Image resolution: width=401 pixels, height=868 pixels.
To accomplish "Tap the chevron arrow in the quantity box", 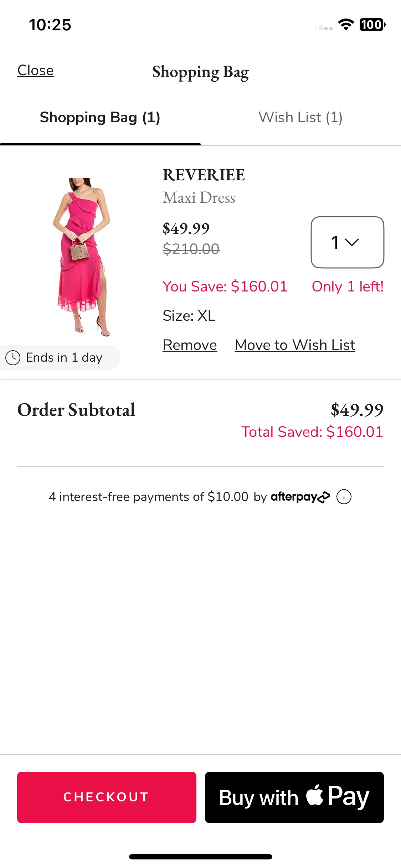I will [x=352, y=243].
